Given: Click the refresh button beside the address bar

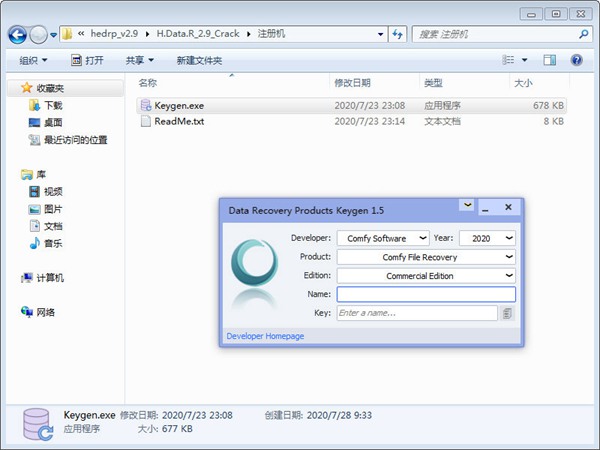Looking at the screenshot, I should click(x=397, y=34).
